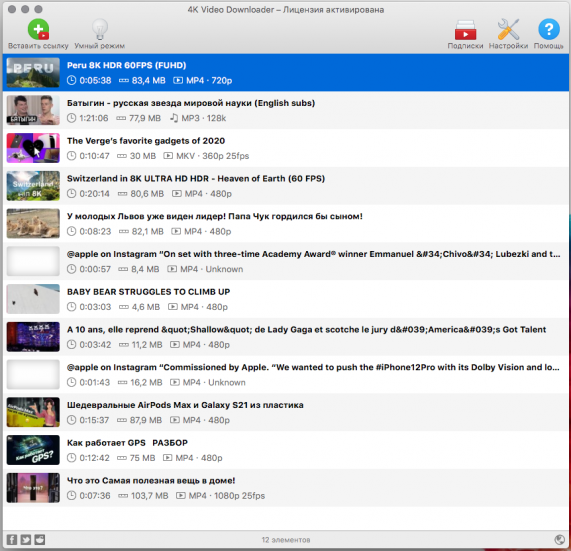
Task: Click file size '103,7 MB'
Action: [149, 496]
